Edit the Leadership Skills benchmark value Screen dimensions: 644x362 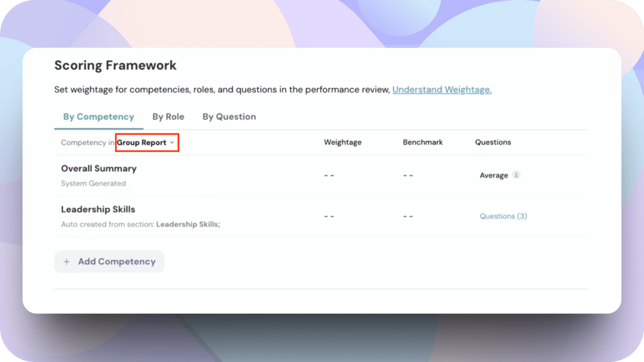pos(408,216)
